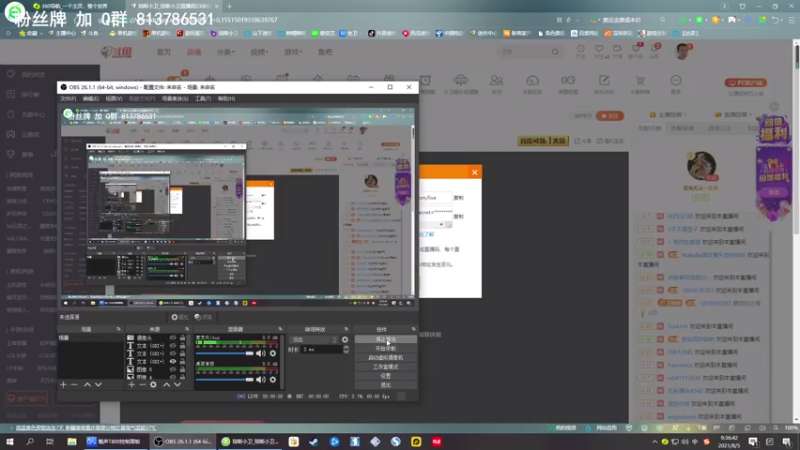
Task: Toggle visibility eye of the 摄像头 source
Action: coord(173,338)
